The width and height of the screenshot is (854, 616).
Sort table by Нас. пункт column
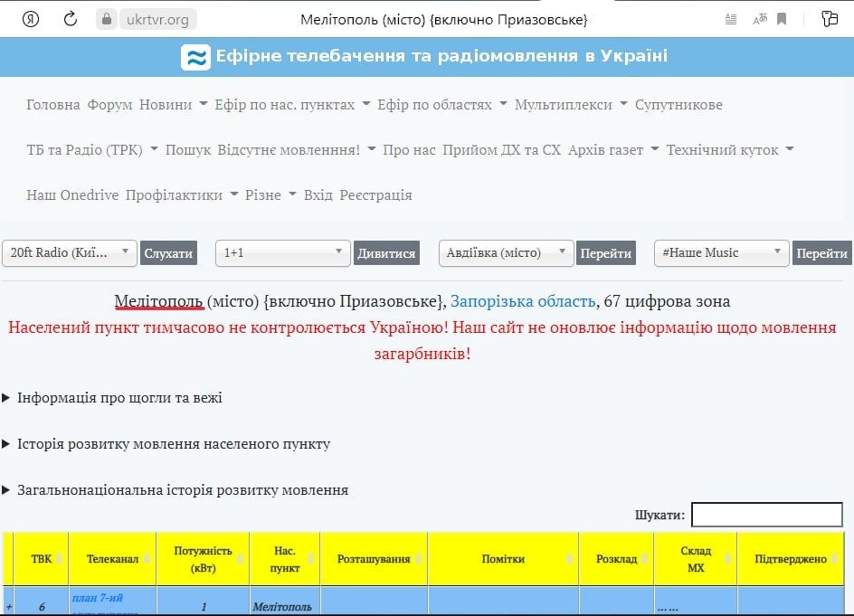[x=285, y=559]
